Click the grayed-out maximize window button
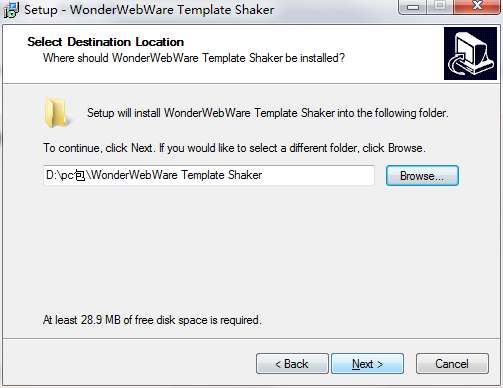The width and height of the screenshot is (503, 388). tap(440, 6)
